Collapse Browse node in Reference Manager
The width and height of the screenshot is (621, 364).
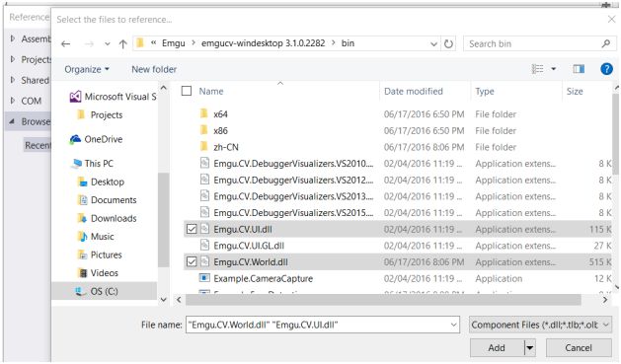12,121
